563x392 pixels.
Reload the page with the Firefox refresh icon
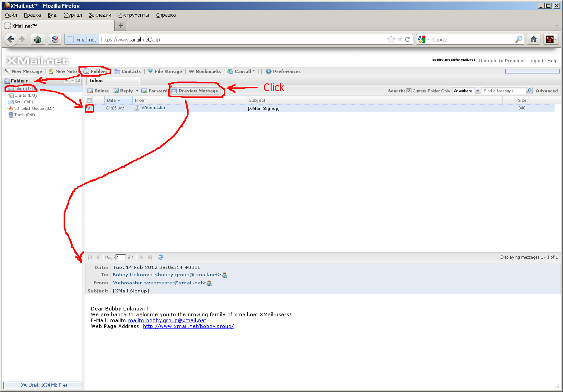point(408,39)
